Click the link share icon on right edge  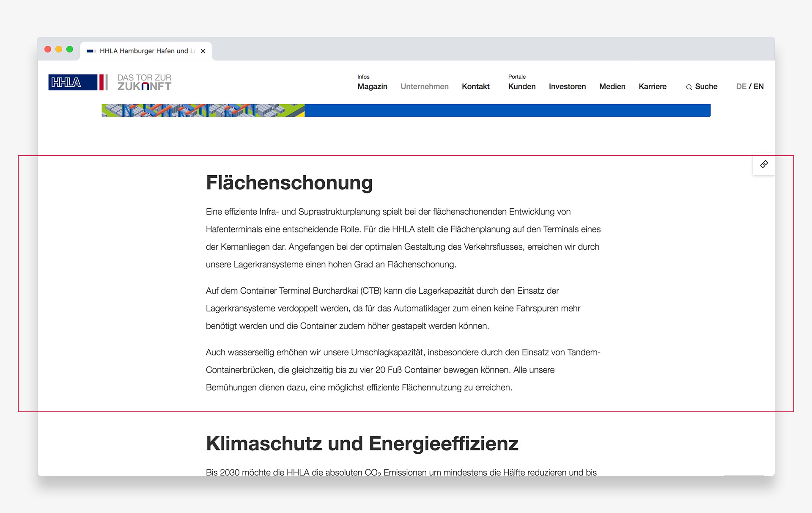point(764,164)
